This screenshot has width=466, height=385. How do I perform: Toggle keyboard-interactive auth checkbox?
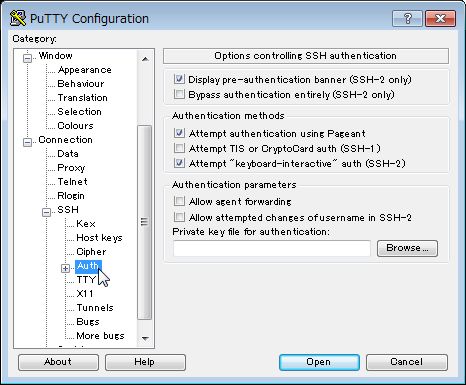(x=179, y=163)
